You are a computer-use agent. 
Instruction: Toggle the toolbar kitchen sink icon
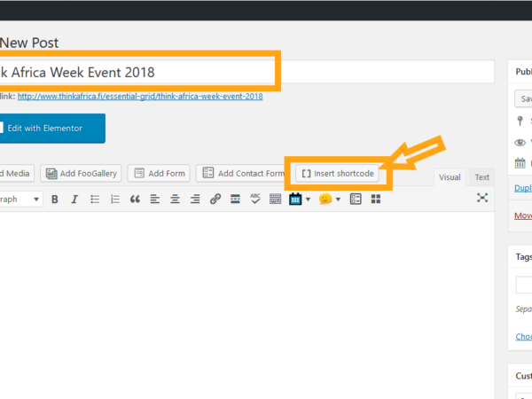275,199
